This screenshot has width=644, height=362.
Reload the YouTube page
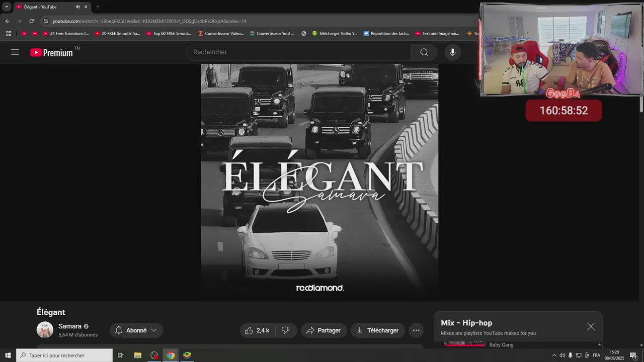coord(31,21)
